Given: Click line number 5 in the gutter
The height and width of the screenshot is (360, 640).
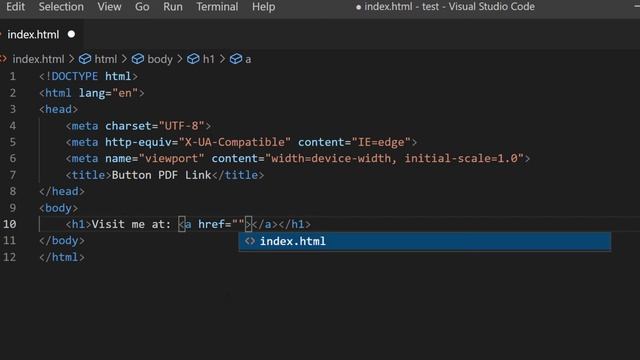Looking at the screenshot, I should (x=13, y=142).
